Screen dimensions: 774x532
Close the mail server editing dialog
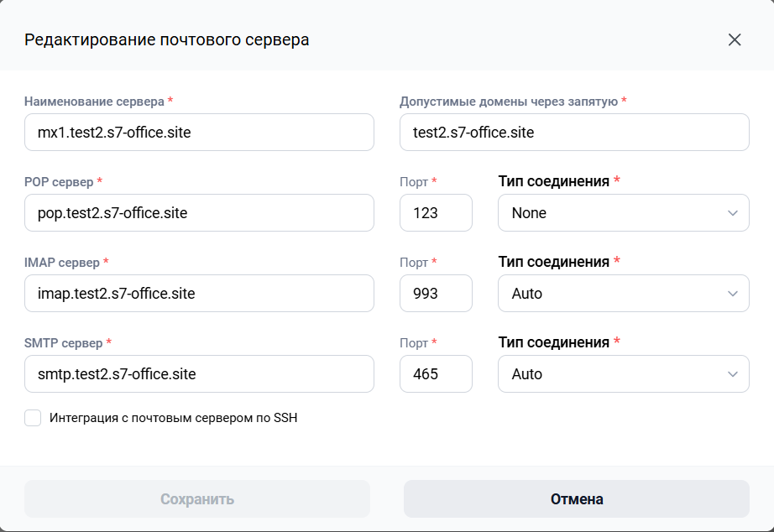[x=735, y=40]
